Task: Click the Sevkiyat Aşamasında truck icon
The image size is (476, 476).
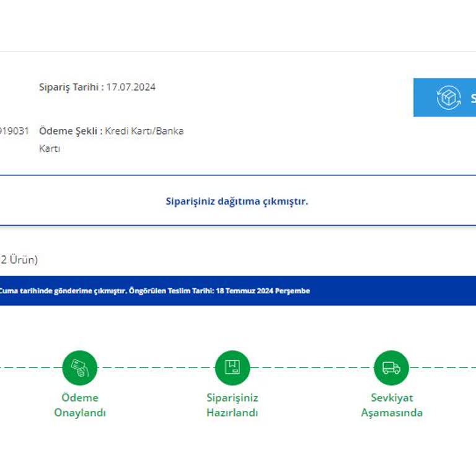Action: (391, 368)
